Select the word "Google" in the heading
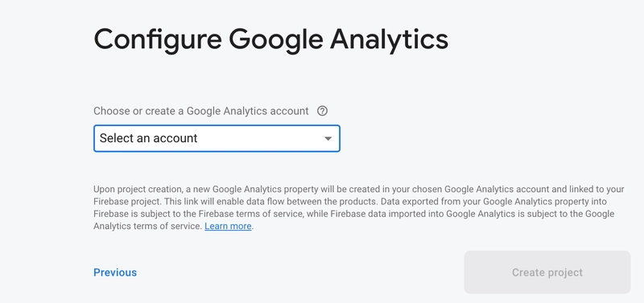644x303 pixels. tap(275, 39)
